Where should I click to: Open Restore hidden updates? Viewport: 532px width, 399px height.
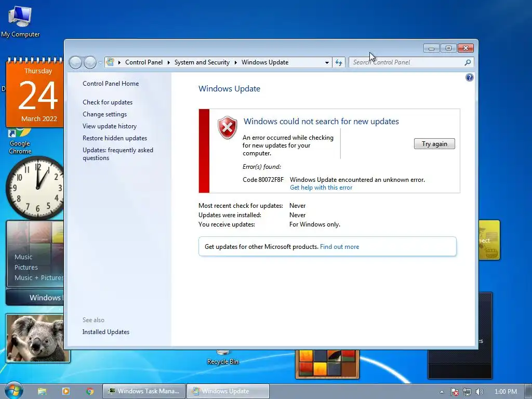pos(115,138)
